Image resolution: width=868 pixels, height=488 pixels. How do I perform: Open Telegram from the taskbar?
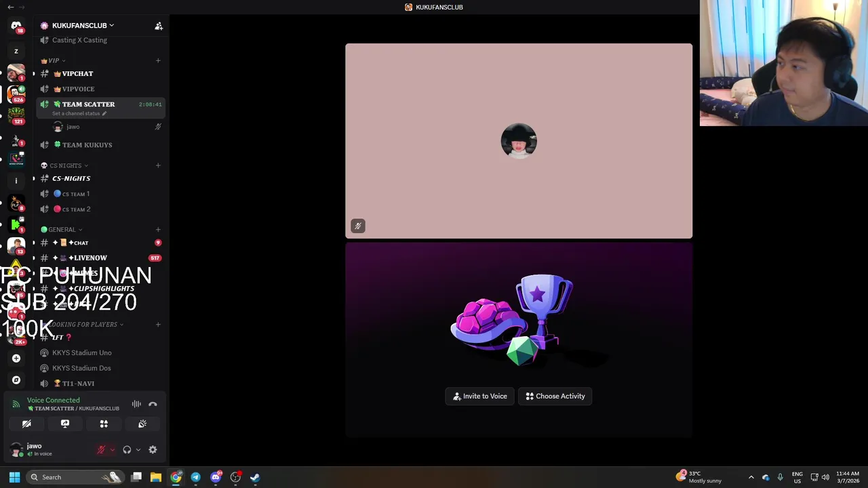(x=195, y=477)
